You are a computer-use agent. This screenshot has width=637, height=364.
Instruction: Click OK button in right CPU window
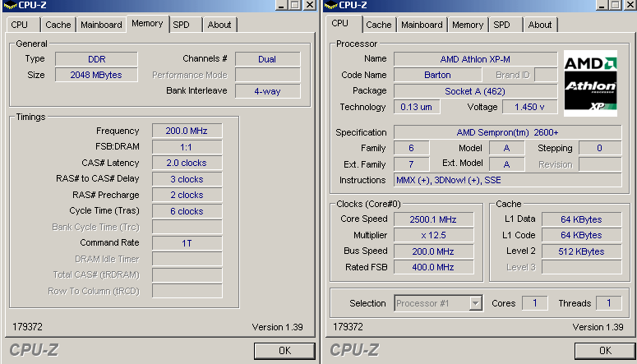pos(605,351)
